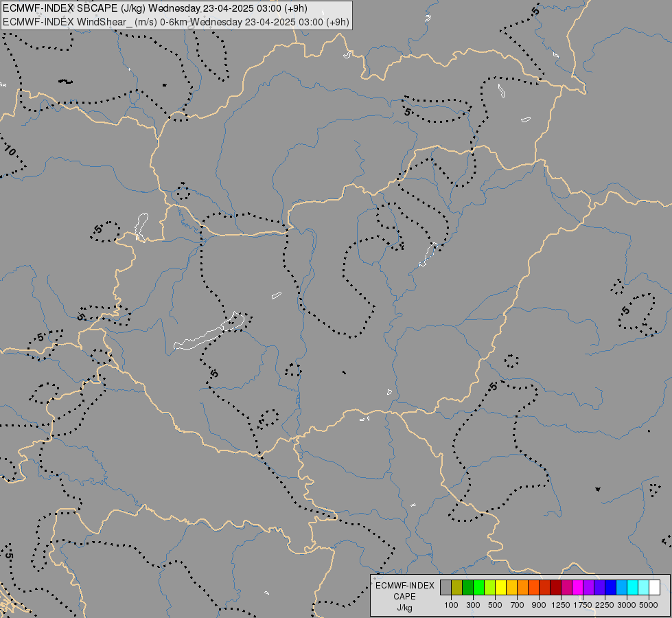Click the cyan swatch right of 3000
Image resolution: width=672 pixels, height=618 pixels.
[x=632, y=587]
